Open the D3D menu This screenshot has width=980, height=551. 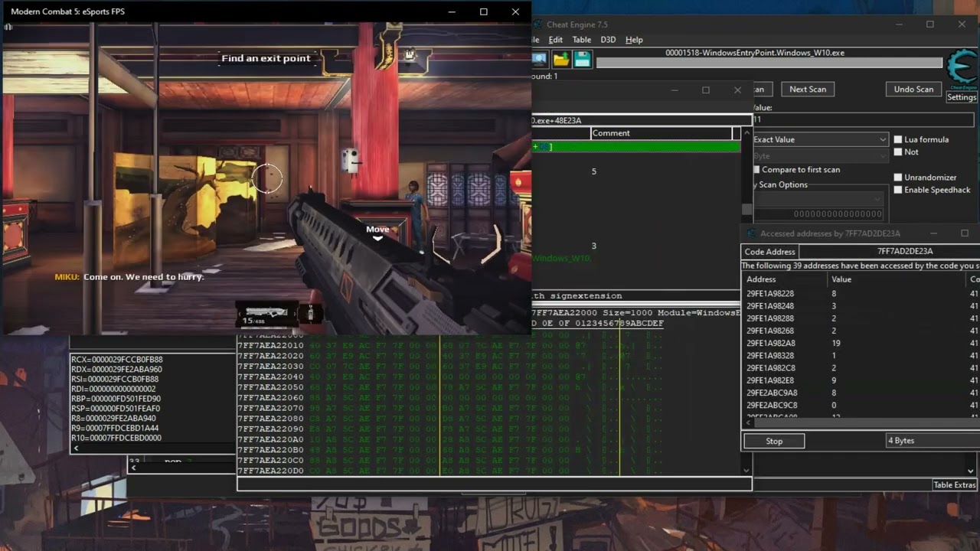608,40
